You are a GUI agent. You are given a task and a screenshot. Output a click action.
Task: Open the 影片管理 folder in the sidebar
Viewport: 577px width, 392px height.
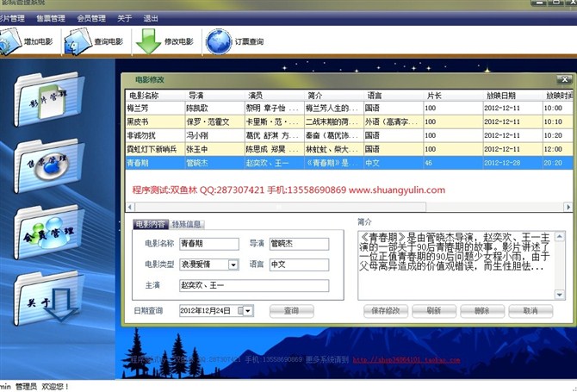[x=49, y=98]
